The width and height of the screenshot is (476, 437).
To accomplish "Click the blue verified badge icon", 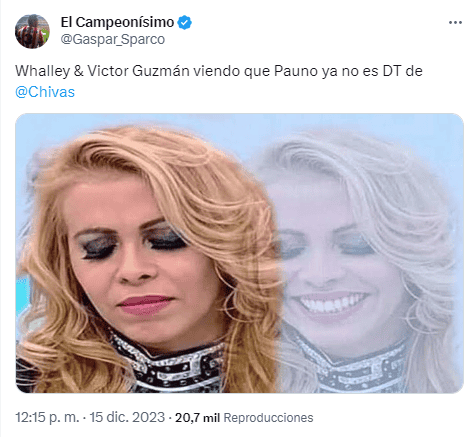I will pos(184,23).
